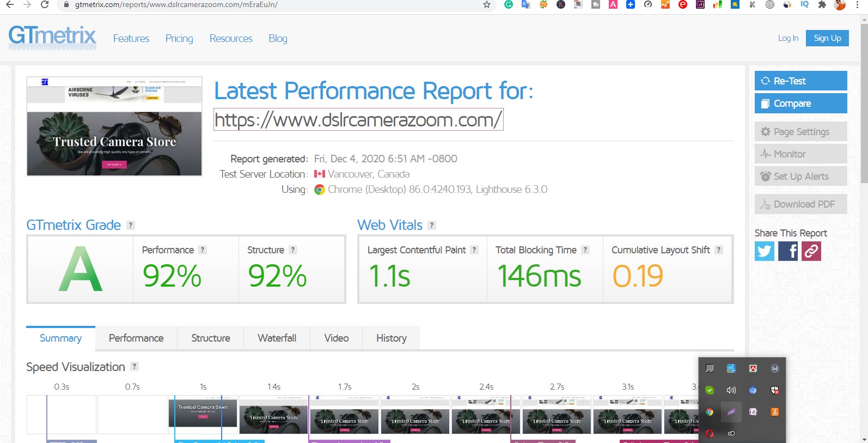The height and width of the screenshot is (443, 868).
Task: Open the dslrcamerazoom.com URL link
Action: pos(358,120)
